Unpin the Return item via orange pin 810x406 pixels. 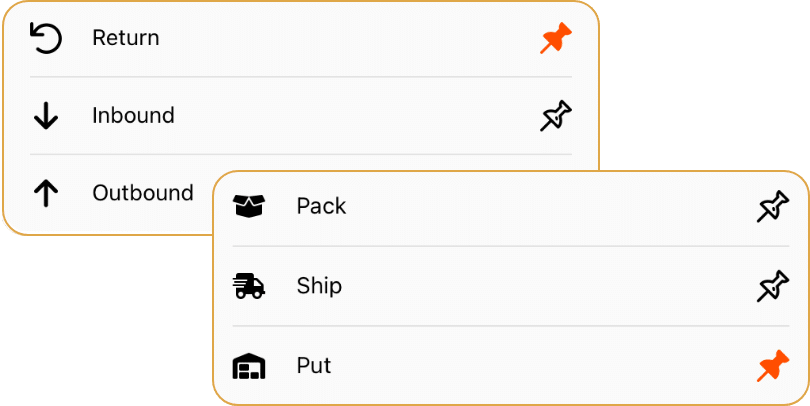coord(556,38)
